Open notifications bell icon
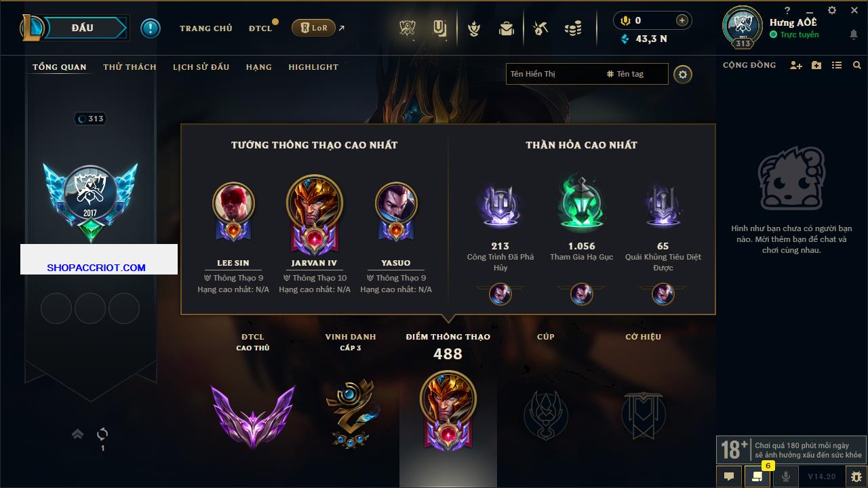 [853, 35]
